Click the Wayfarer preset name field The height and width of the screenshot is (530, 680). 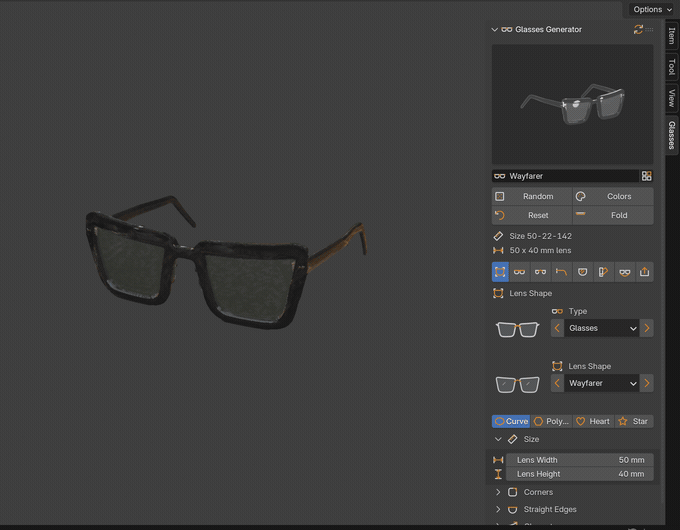click(565, 176)
